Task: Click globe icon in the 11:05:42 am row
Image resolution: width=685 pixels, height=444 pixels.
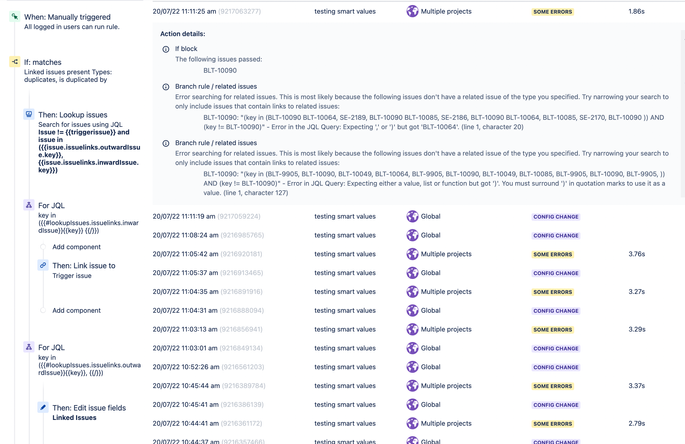Action: tap(412, 254)
